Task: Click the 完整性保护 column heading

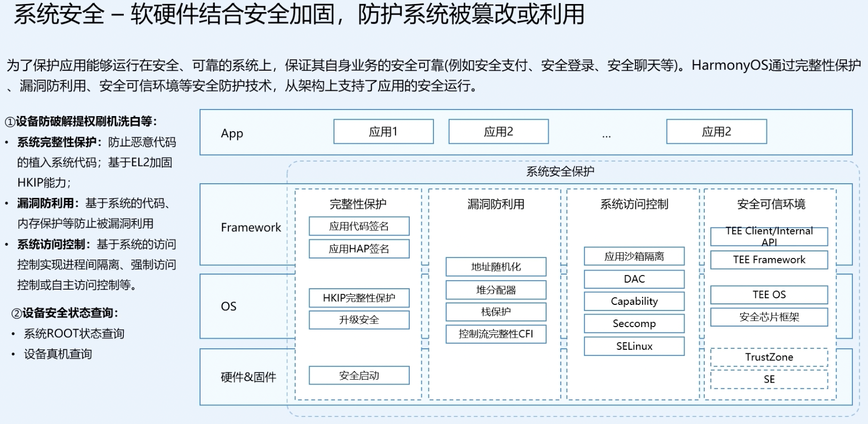Action: point(358,204)
